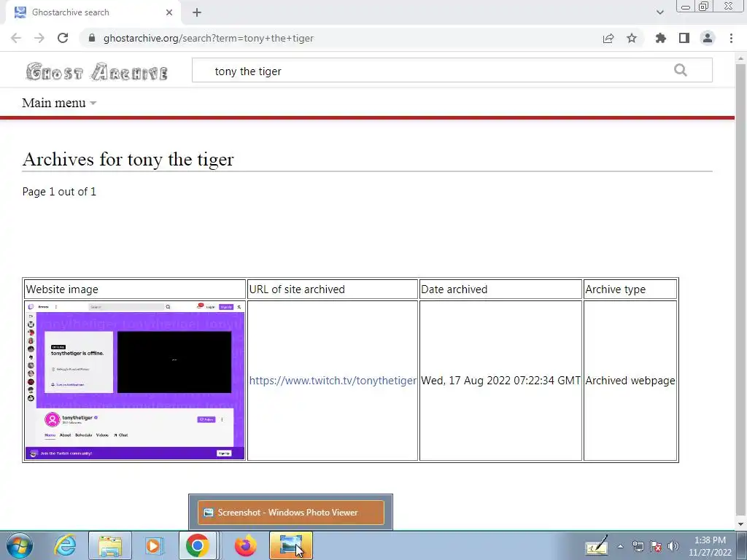Expand the Main menu dropdown
This screenshot has height=560, width=747.
pos(59,103)
